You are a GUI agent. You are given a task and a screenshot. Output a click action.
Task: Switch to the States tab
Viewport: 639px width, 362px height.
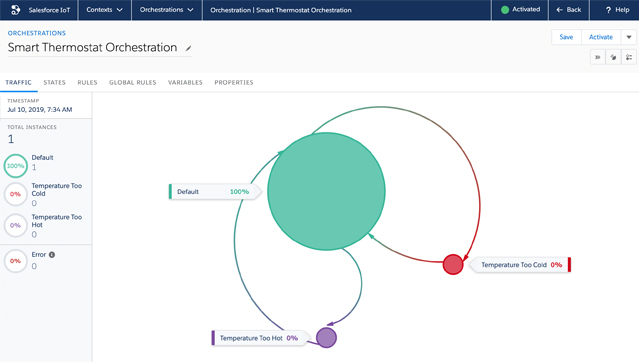[55, 82]
